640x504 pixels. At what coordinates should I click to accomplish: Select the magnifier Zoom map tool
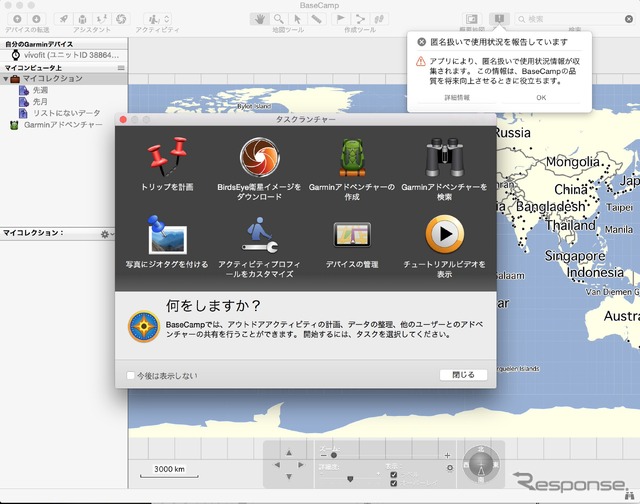coord(279,19)
